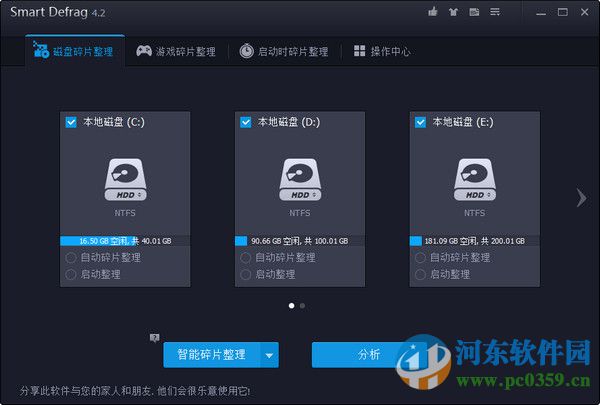Screen dimensions: 600x405
Task: Switch to 游戏碎片整理 tab
Action: (176, 51)
